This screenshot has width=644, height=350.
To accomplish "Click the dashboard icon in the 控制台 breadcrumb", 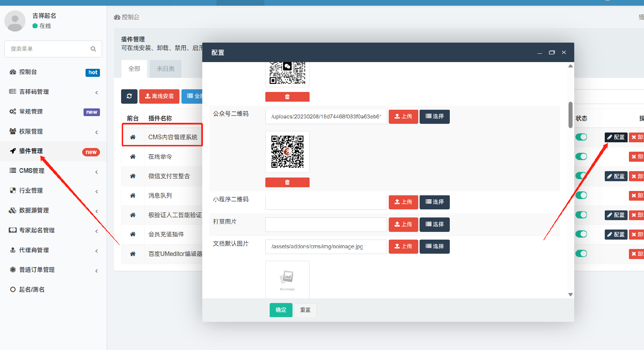I will point(117,17).
